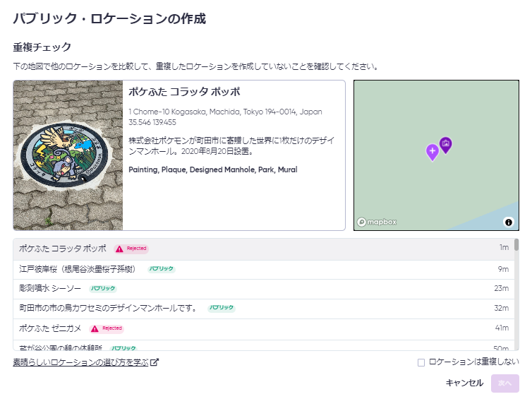Click the キャンセル button
The image size is (532, 399).
click(464, 383)
